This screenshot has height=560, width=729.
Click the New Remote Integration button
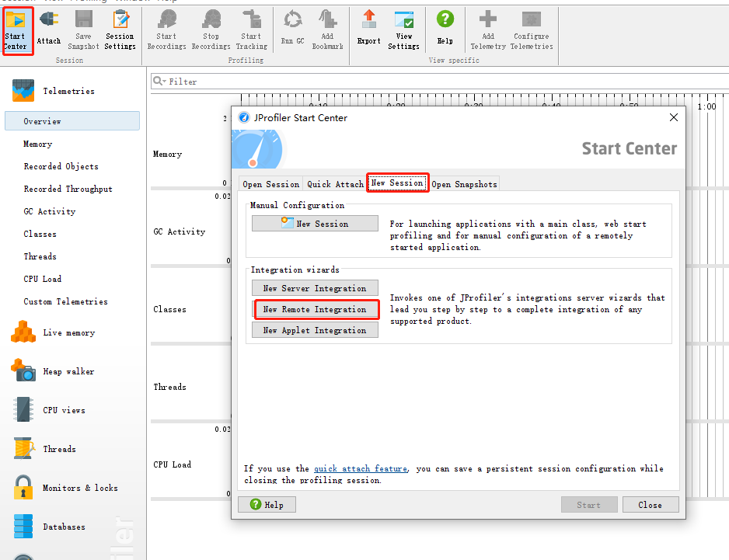[x=315, y=309]
